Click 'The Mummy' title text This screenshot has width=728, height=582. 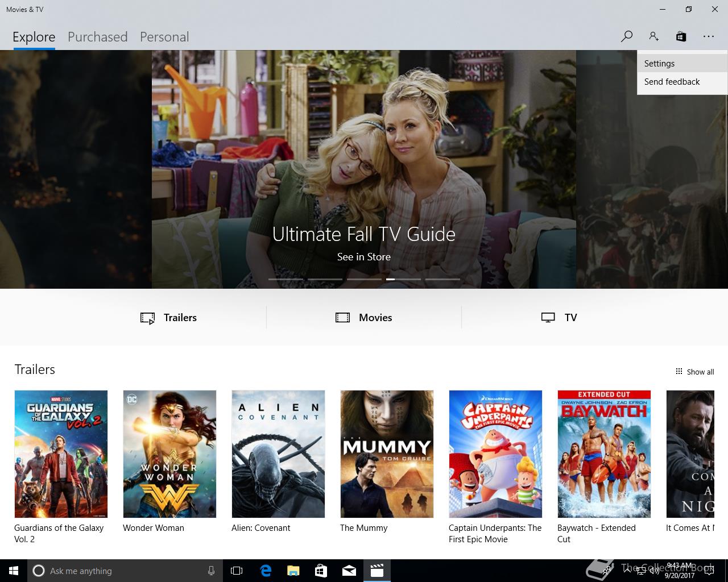(x=363, y=528)
